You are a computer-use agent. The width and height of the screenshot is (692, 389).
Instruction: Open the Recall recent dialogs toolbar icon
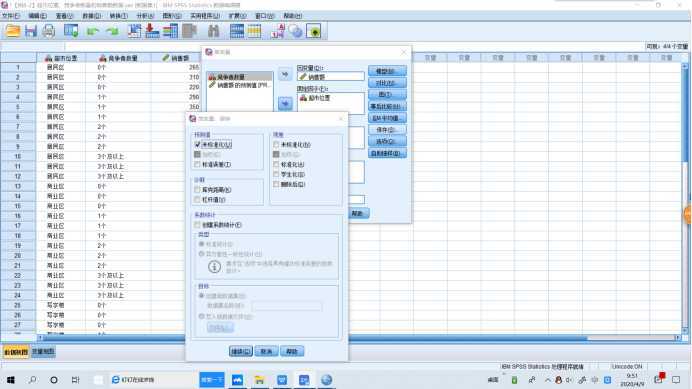[x=71, y=31]
